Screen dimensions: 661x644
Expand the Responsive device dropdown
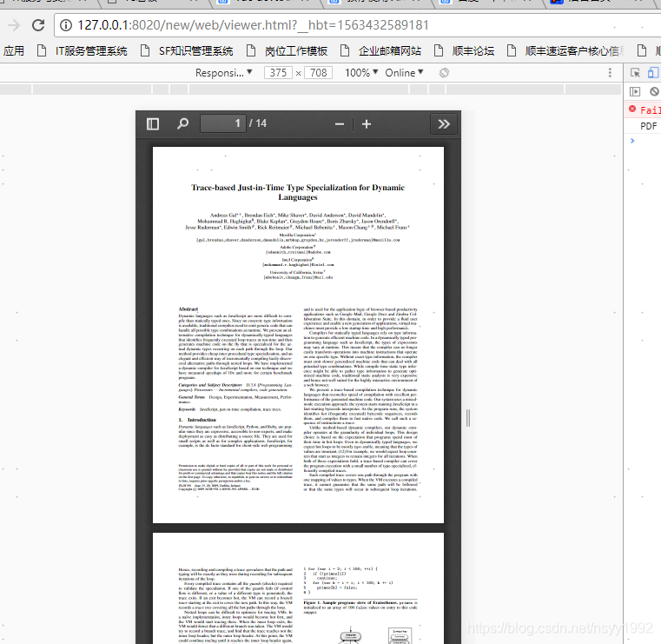223,73
